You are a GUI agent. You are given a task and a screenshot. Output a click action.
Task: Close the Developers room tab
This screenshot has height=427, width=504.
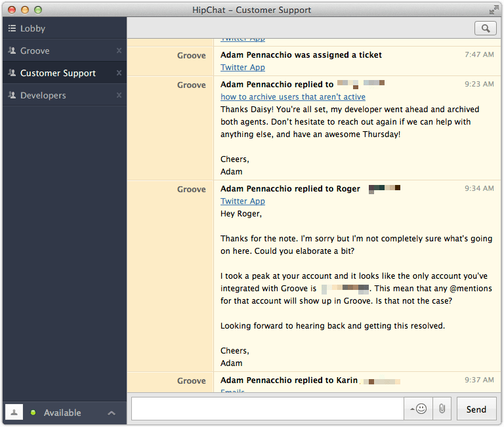tap(119, 96)
